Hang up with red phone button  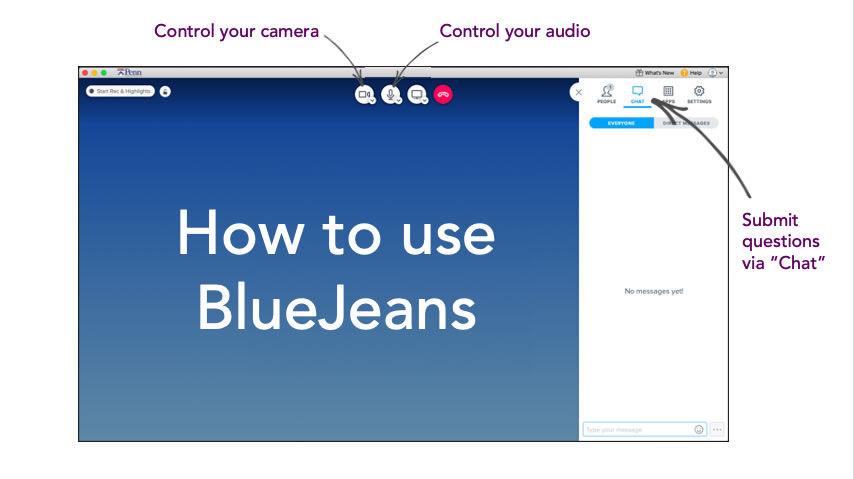pos(443,94)
